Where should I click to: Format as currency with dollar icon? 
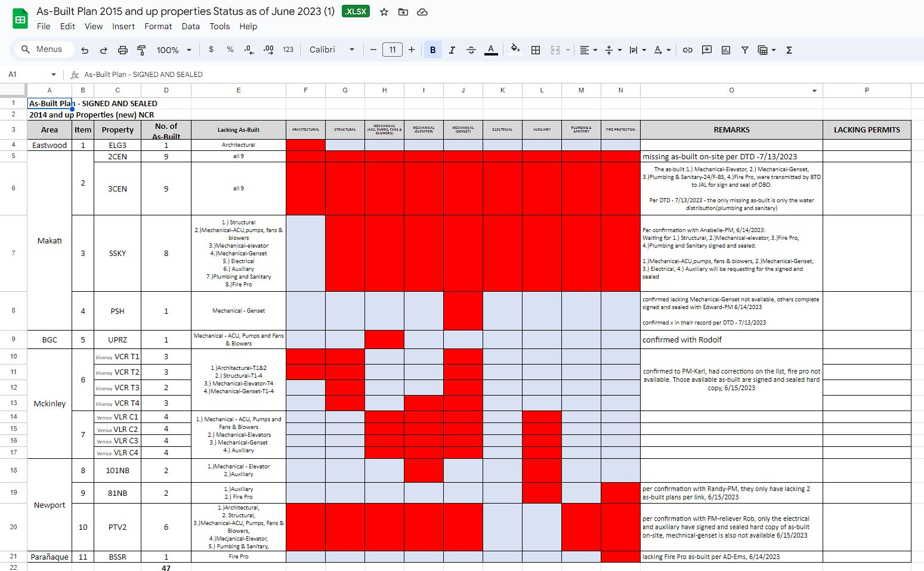pyautogui.click(x=211, y=50)
